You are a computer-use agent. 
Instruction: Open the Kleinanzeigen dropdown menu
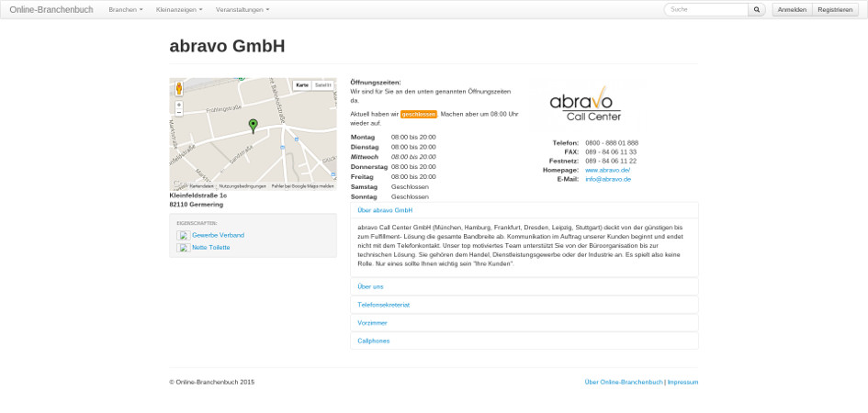click(x=179, y=10)
